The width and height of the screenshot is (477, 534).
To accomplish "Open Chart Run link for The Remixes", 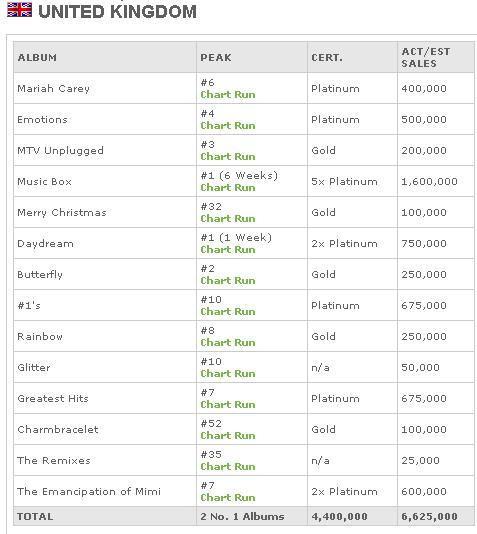I will 228,466.
